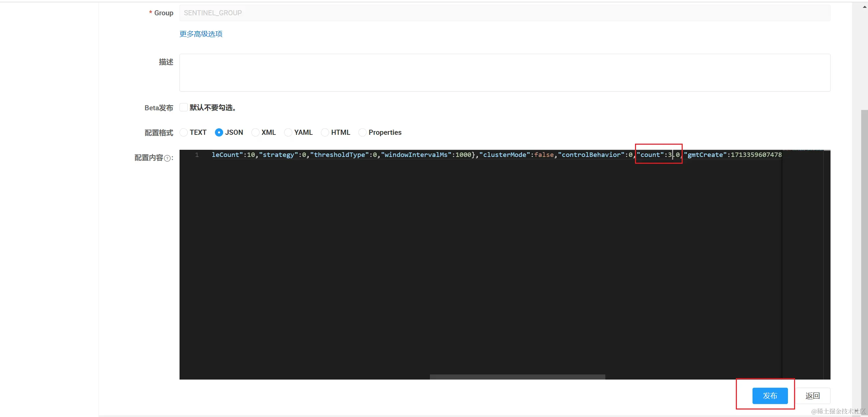Click the help icon beside 配置内容
This screenshot has width=868, height=417.
pyautogui.click(x=167, y=158)
